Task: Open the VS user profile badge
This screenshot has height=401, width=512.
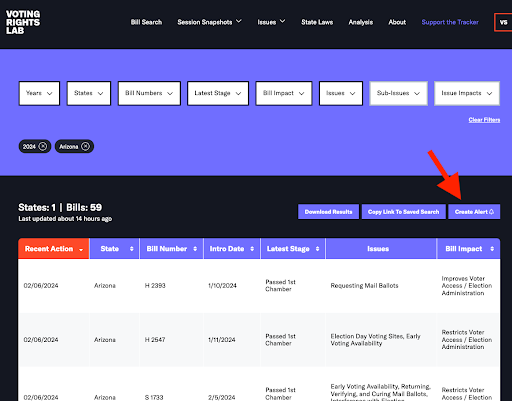Action: [503, 22]
